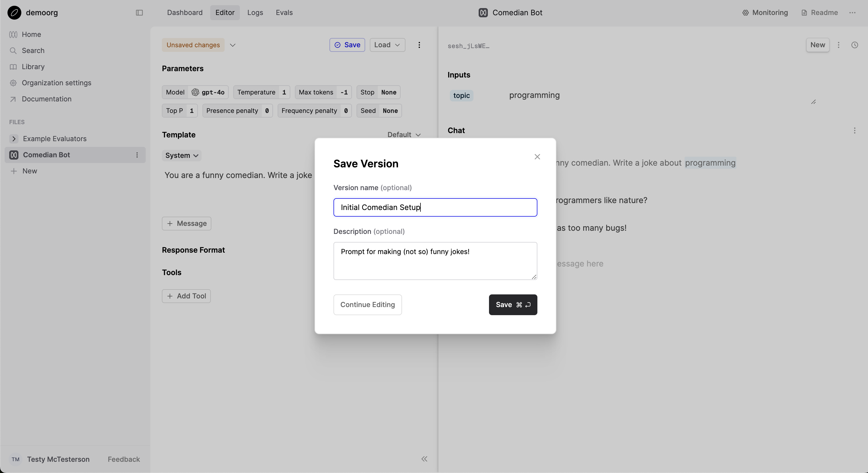Open the System role dropdown
The width and height of the screenshot is (868, 473).
click(182, 156)
